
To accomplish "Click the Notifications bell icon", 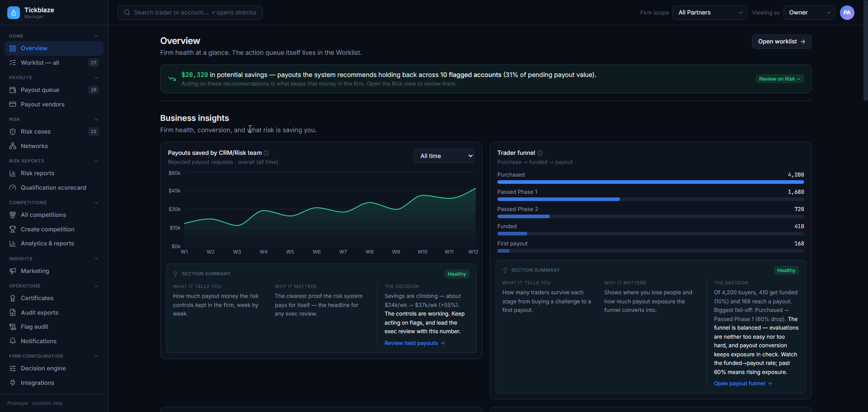I will pyautogui.click(x=13, y=341).
